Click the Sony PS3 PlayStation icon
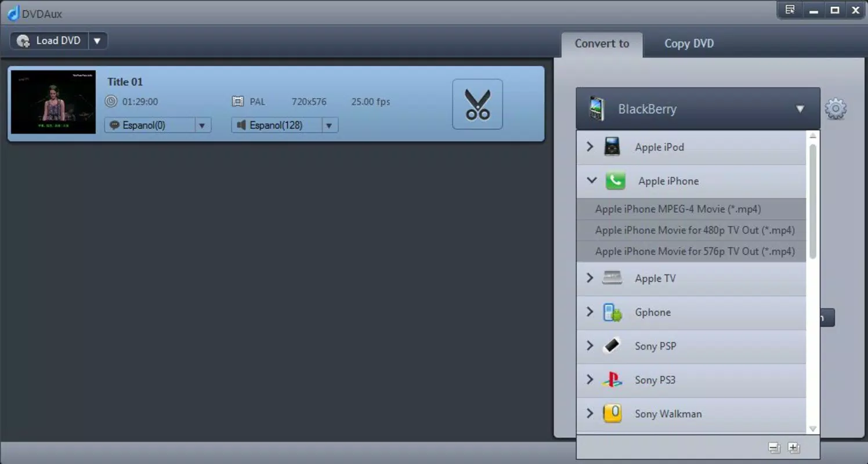The width and height of the screenshot is (868, 464). click(x=612, y=380)
